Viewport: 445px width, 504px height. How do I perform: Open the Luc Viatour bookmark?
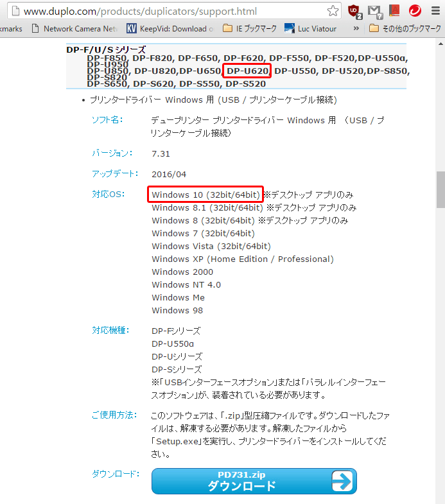311,29
